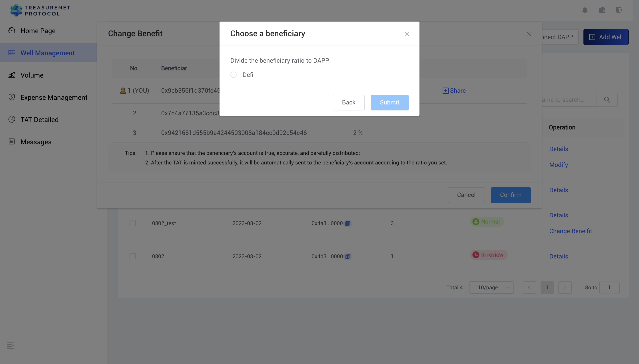Click the Normal status badge

[x=487, y=222]
